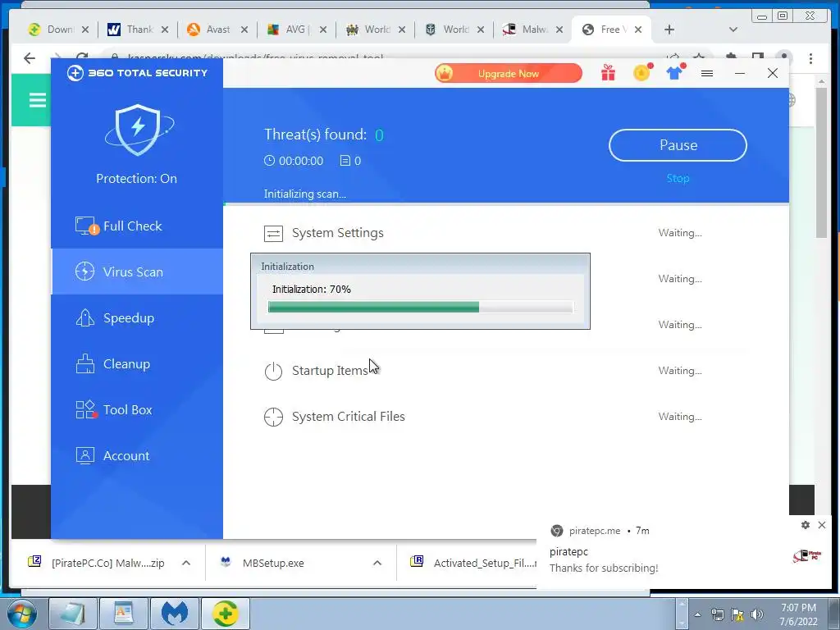Image resolution: width=840 pixels, height=630 pixels.
Task: Open Activated_Setup_Fil download item
Action: pyautogui.click(x=473, y=563)
